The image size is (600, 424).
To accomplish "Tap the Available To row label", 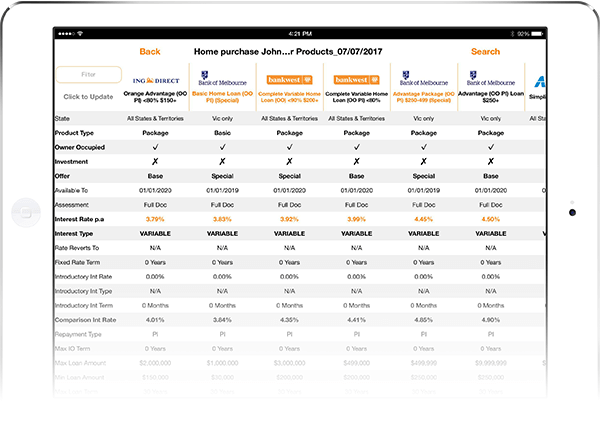I will pos(71,191).
